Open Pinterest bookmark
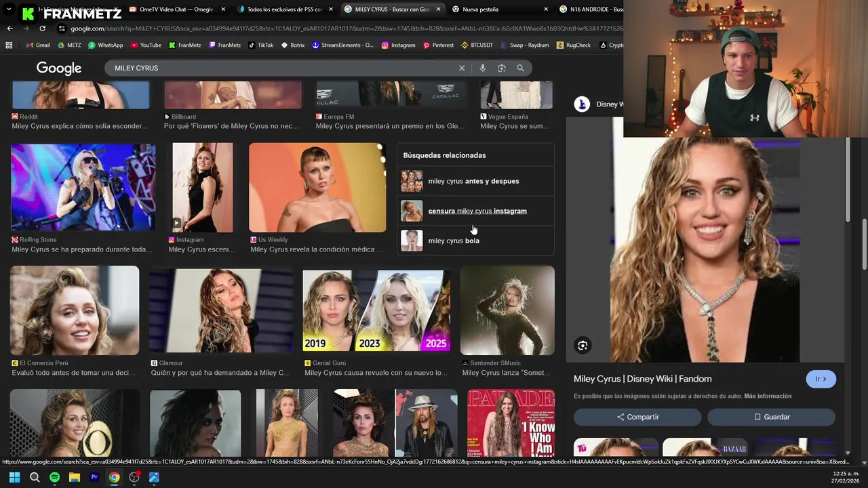The width and height of the screenshot is (868, 488). coord(438,45)
